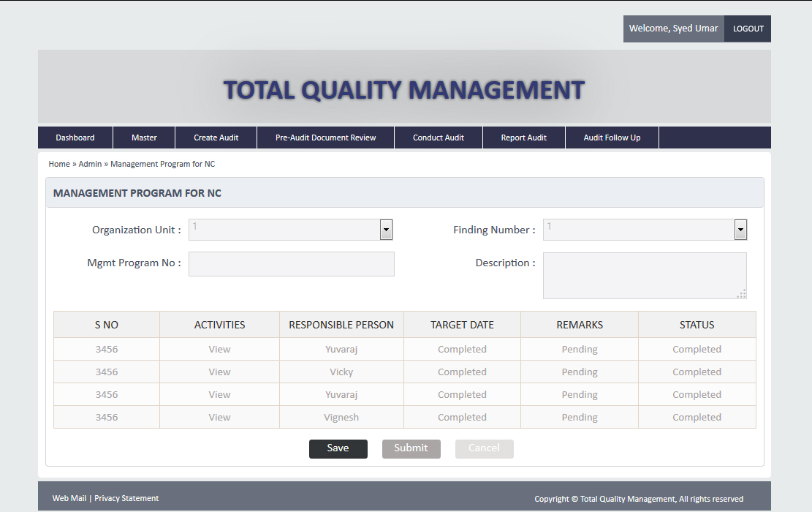Click the Admin breadcrumb link
This screenshot has width=812, height=512.
pyautogui.click(x=90, y=164)
